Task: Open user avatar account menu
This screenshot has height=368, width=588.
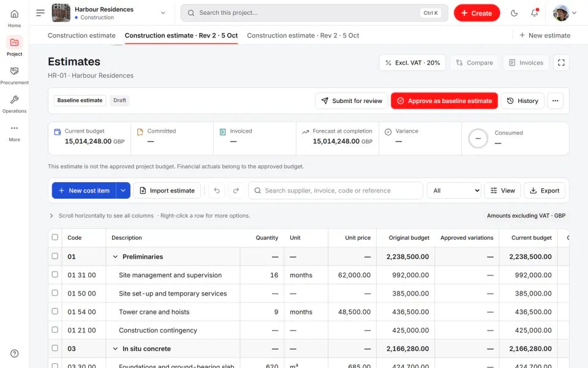Action: [564, 13]
